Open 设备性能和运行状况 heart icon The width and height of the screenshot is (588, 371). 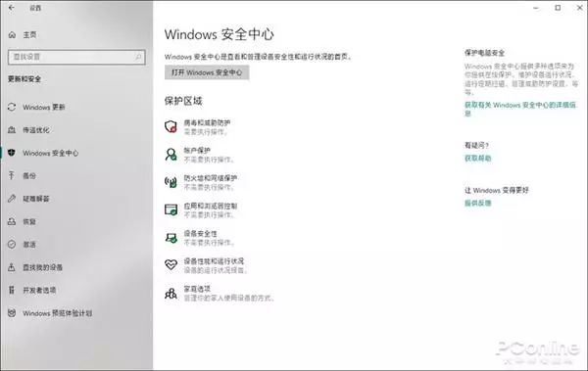(171, 265)
